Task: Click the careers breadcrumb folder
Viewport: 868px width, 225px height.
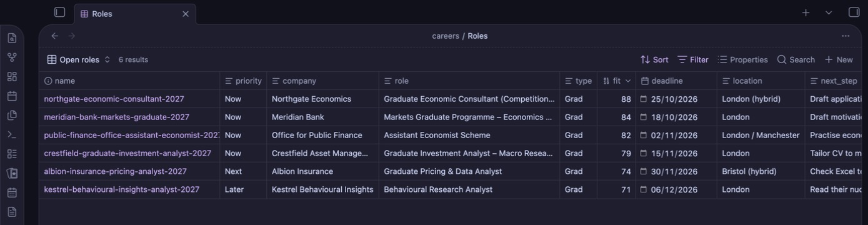Action: 446,36
